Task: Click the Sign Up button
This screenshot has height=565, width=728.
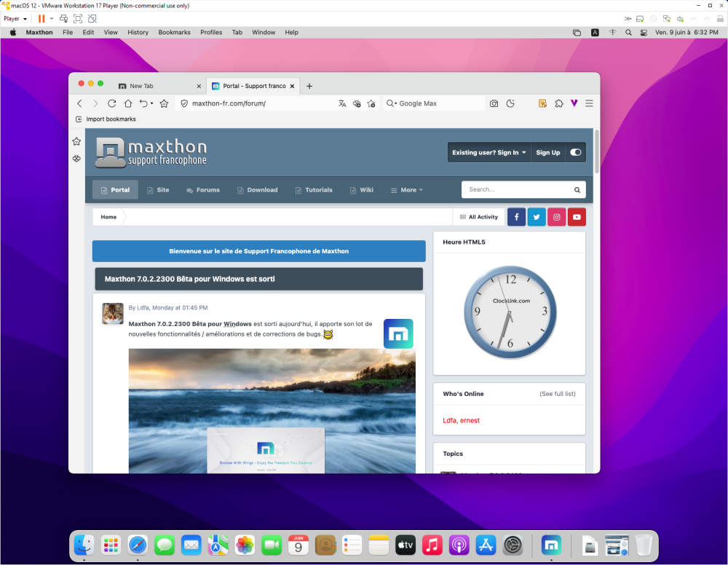Action: coord(547,152)
